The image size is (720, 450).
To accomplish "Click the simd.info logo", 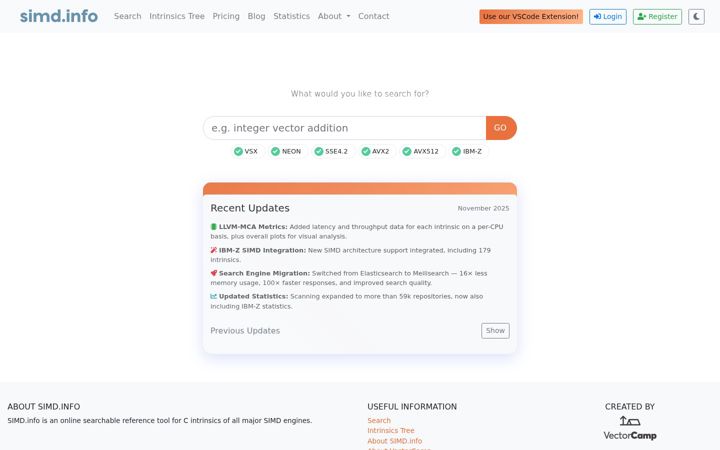I will coord(59,16).
